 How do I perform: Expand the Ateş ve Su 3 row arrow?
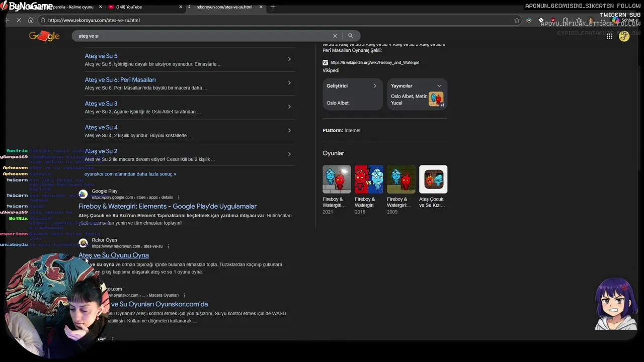(289, 107)
